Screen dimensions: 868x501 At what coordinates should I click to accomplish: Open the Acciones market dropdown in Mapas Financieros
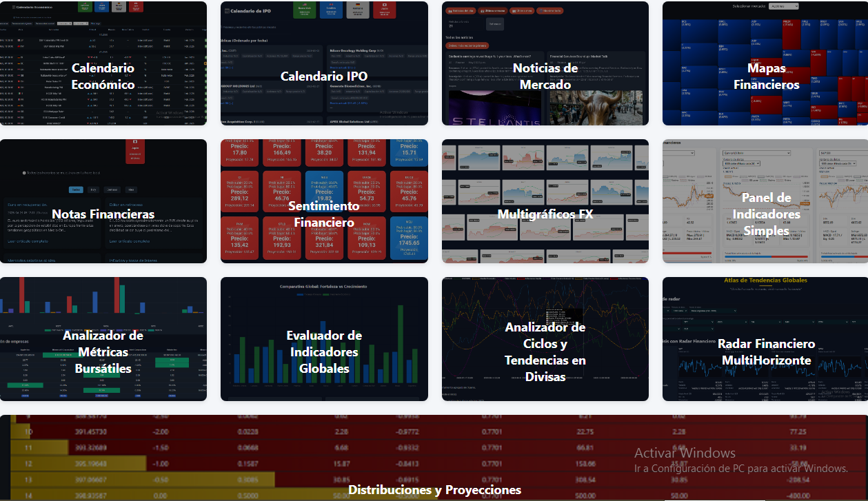(x=784, y=6)
